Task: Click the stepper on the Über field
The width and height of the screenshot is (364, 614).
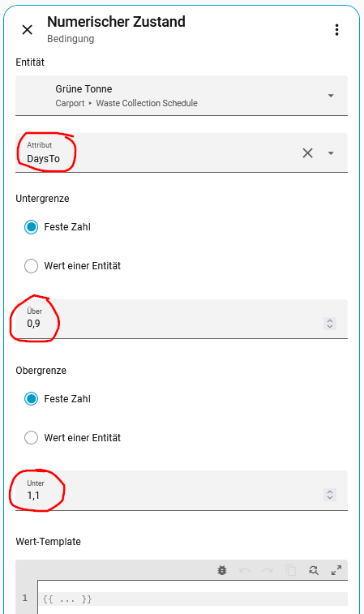Action: tap(330, 324)
